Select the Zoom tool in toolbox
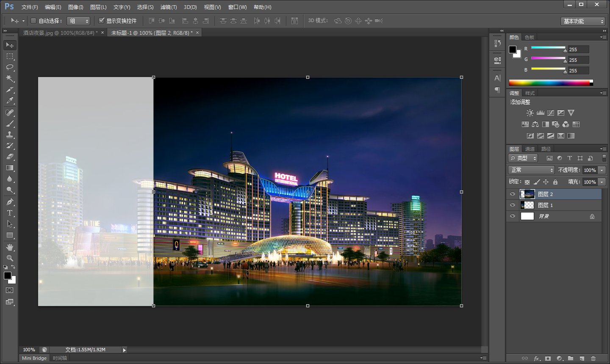The height and width of the screenshot is (364, 610). click(10, 258)
